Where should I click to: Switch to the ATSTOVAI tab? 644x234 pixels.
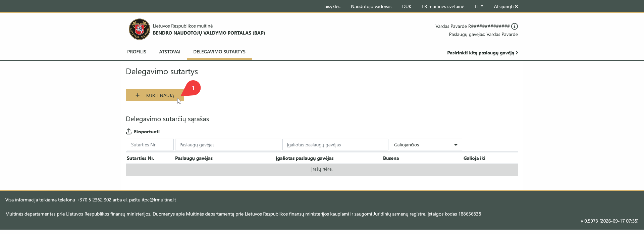[x=170, y=52]
